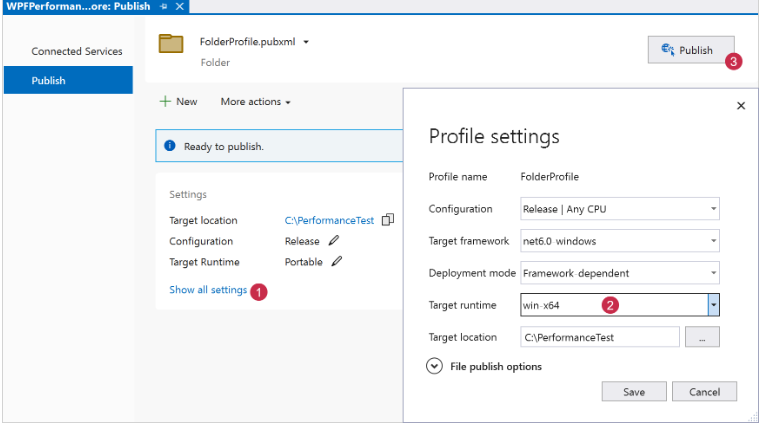Open the Deployment mode dropdown
Screen dimensions: 761x425
click(620, 273)
